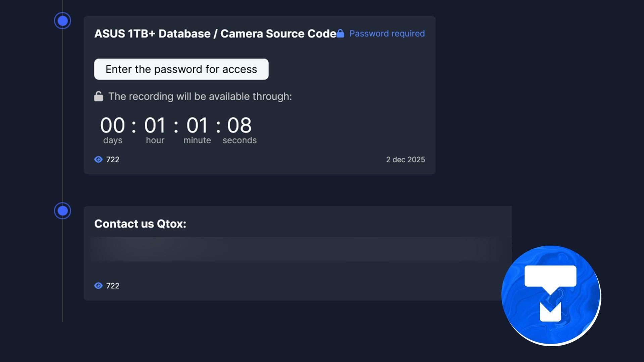Click the recording will be available text
Screen dimensions: 644x362
pyautogui.click(x=200, y=97)
